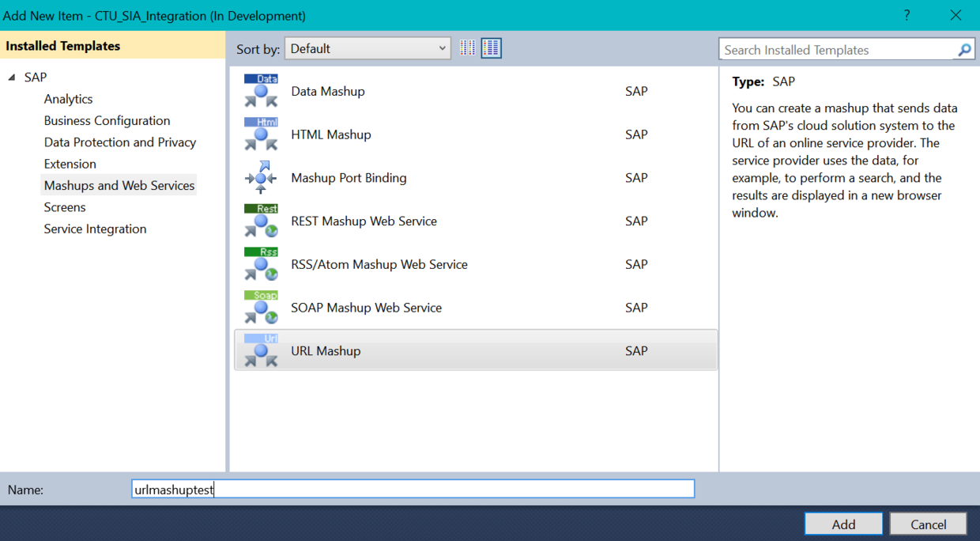Viewport: 980px width, 541px height.
Task: Select the Service Integration category
Action: (x=96, y=229)
